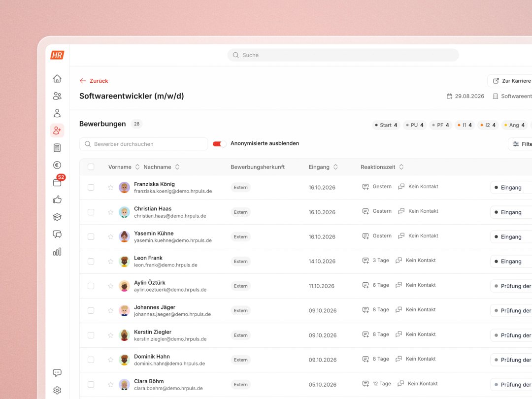Open the chat bubbles icon in sidebar
The image size is (532, 399).
[57, 234]
